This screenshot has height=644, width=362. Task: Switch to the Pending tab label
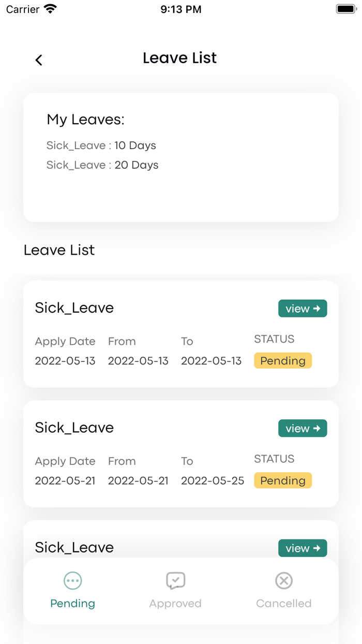(72, 603)
